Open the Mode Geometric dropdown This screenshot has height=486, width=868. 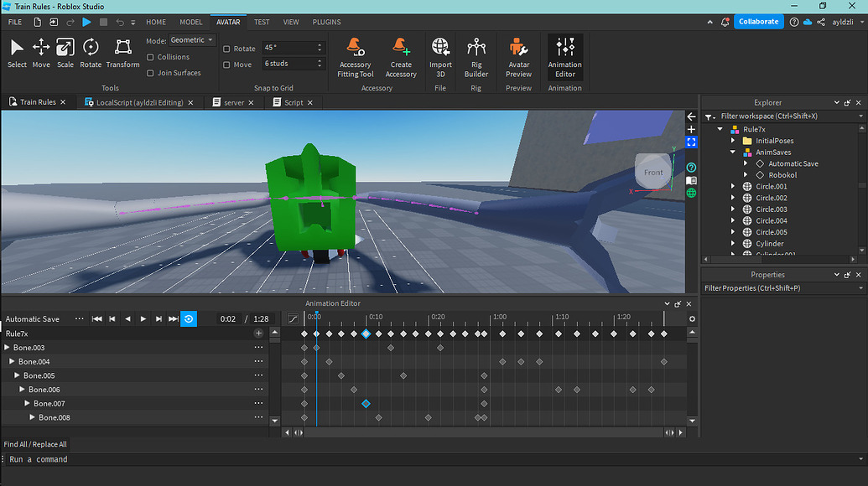191,40
